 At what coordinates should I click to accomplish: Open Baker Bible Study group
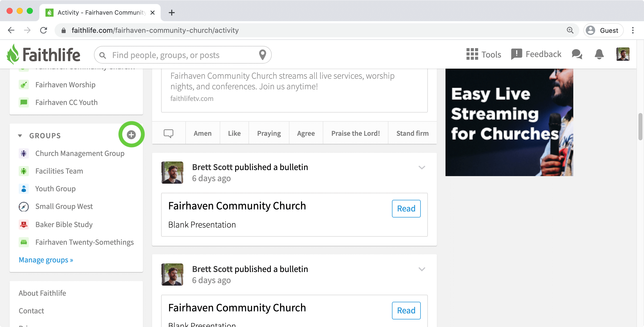pyautogui.click(x=64, y=225)
